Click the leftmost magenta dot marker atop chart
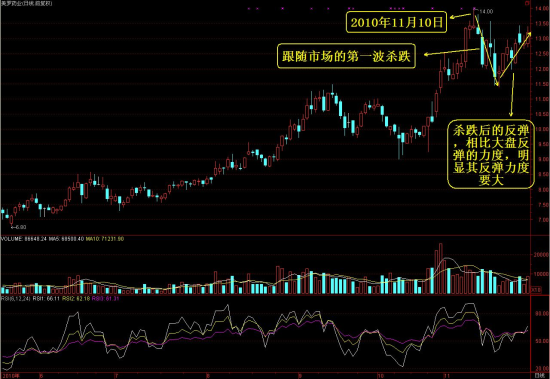The height and width of the screenshot is (379, 550). pos(249,8)
